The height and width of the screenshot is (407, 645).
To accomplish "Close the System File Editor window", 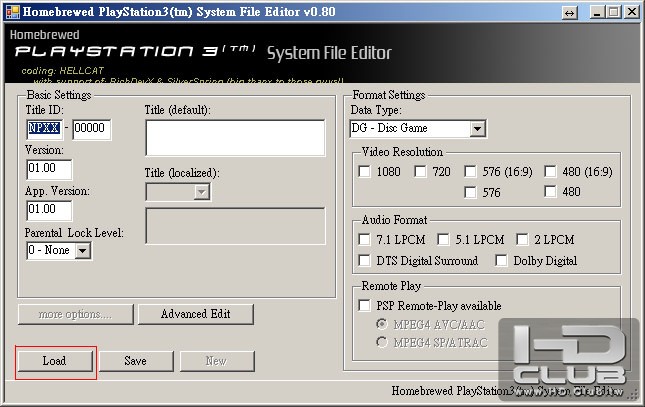I will (x=631, y=12).
